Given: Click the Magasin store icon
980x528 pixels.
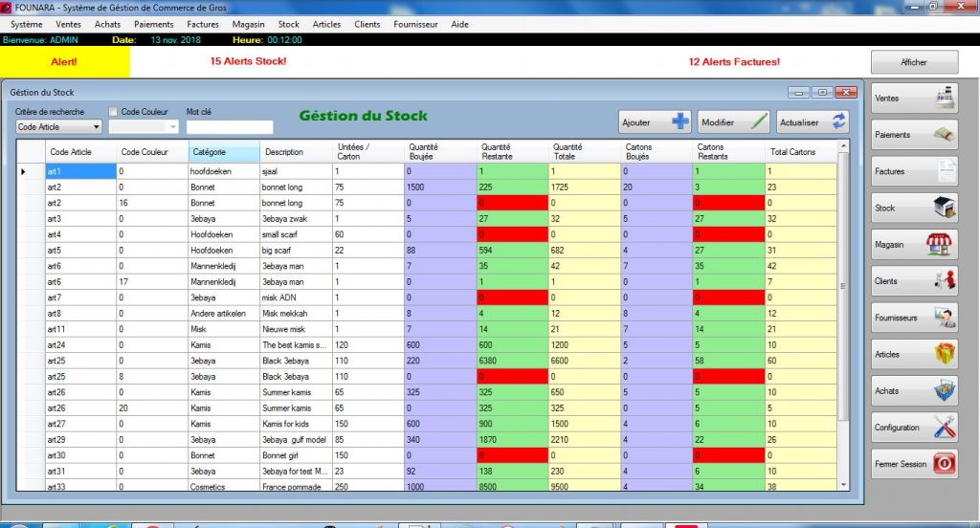Looking at the screenshot, I should [x=944, y=244].
